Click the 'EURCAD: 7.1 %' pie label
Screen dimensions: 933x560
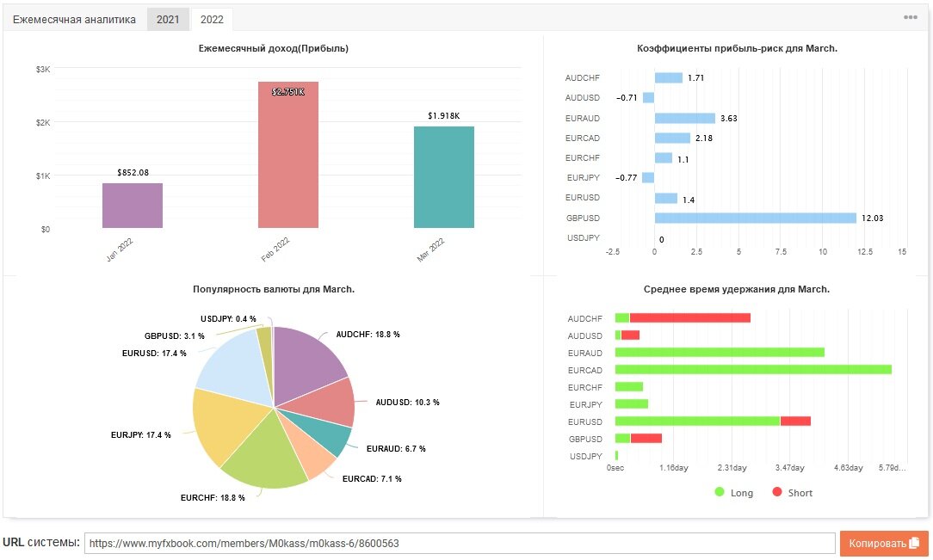372,478
